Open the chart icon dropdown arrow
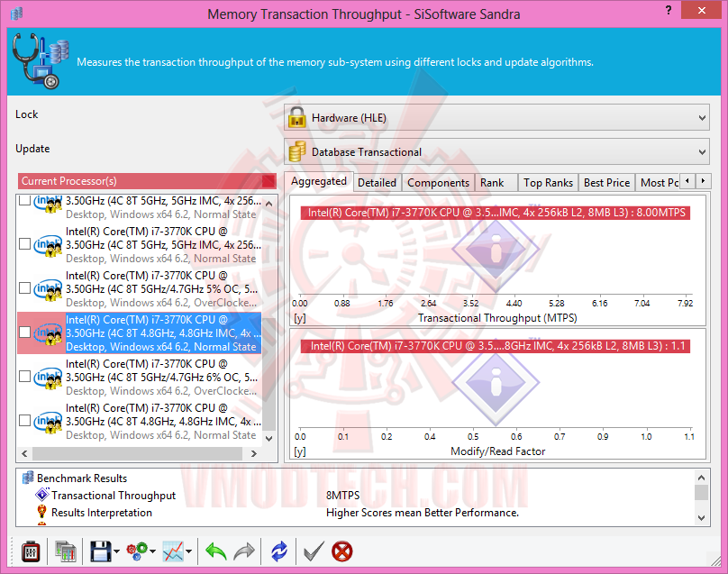The width and height of the screenshot is (728, 574). tap(188, 551)
